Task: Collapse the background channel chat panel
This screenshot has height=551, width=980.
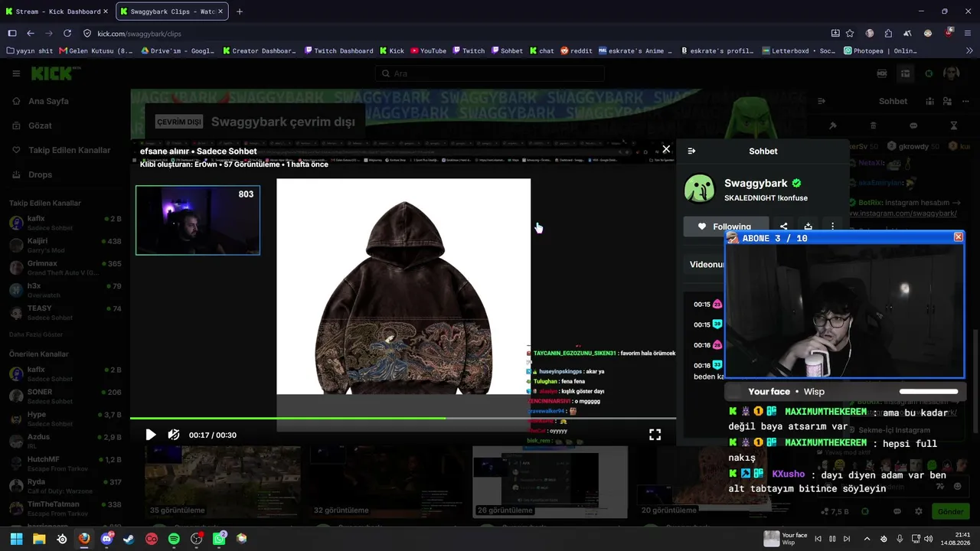Action: (822, 101)
